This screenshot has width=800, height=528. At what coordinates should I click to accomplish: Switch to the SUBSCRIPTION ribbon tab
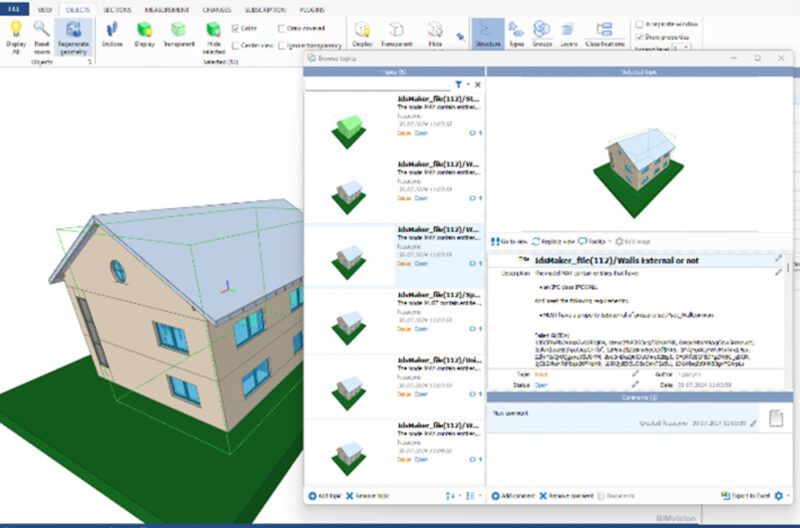(x=265, y=10)
